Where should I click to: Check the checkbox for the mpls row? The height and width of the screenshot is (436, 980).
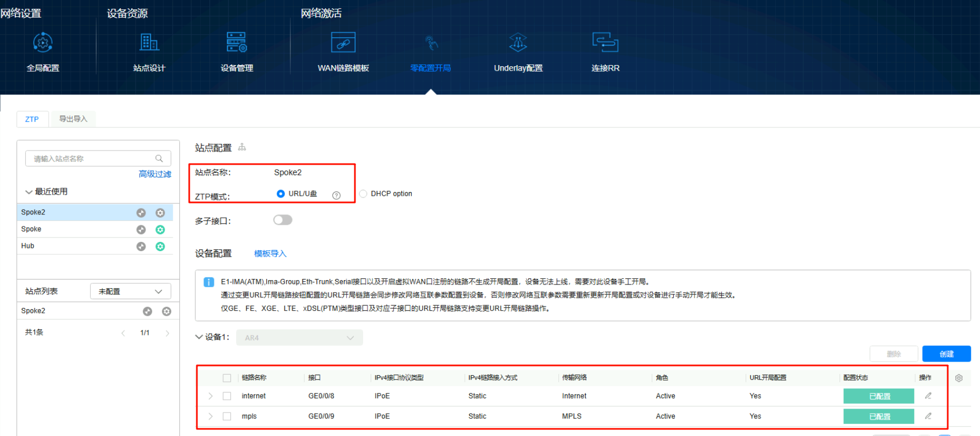[227, 416]
